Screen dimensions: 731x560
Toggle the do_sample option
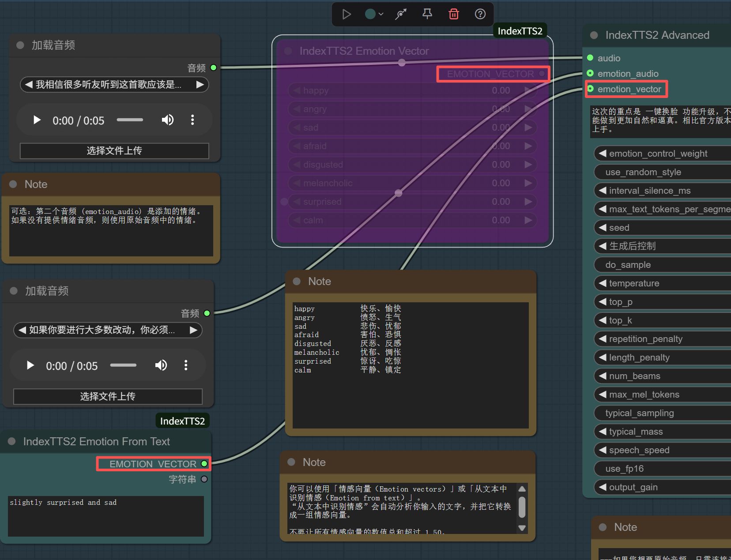pos(662,265)
